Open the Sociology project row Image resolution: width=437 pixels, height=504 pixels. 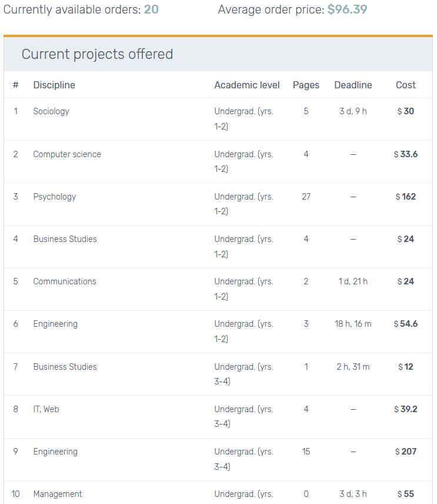tap(51, 111)
